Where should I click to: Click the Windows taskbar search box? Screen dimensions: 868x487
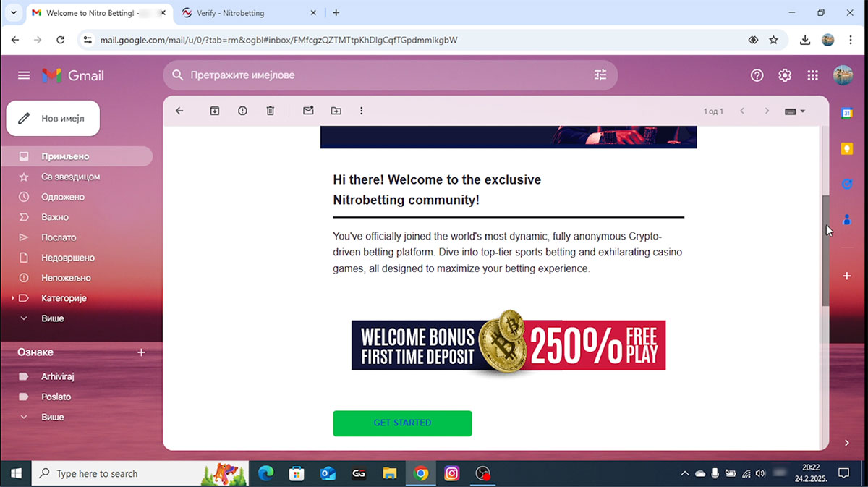pyautogui.click(x=140, y=473)
